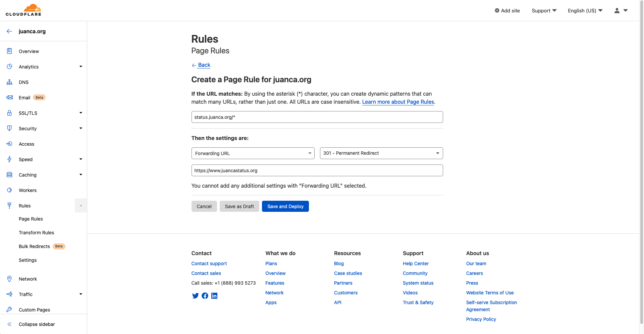Open the Help Center footer link
Viewport: 644px width, 334px height.
416,264
